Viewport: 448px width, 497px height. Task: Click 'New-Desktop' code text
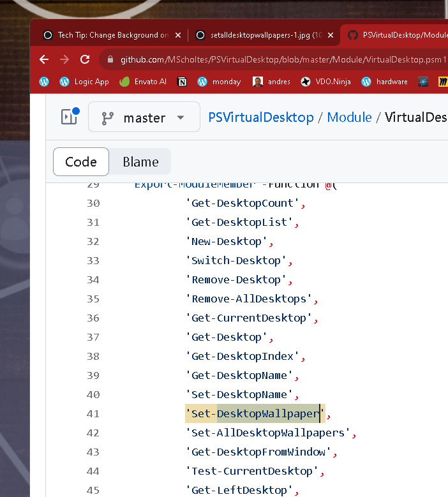click(x=227, y=242)
